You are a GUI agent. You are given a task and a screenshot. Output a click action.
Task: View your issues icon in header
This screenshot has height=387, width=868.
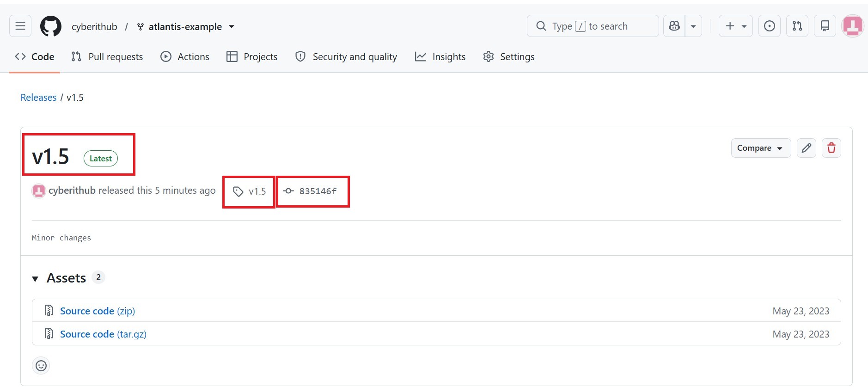click(x=770, y=26)
